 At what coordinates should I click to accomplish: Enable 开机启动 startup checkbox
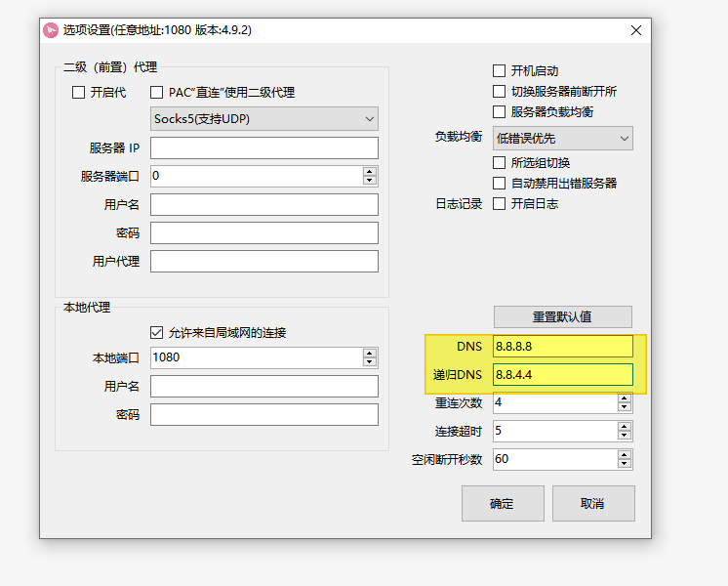pos(500,71)
